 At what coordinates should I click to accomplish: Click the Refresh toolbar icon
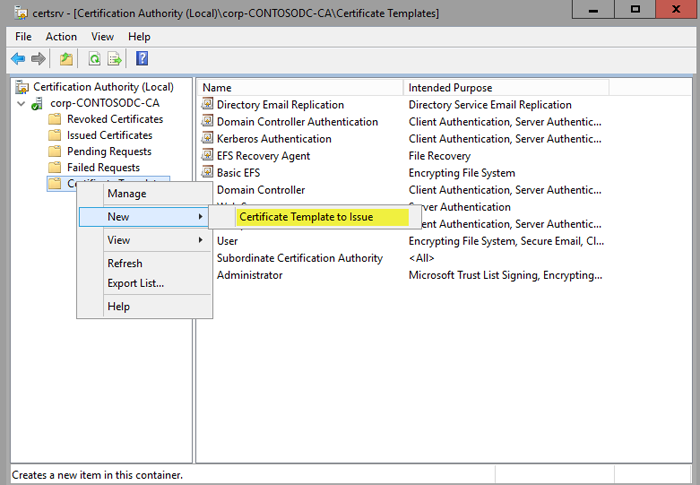pos(94,59)
